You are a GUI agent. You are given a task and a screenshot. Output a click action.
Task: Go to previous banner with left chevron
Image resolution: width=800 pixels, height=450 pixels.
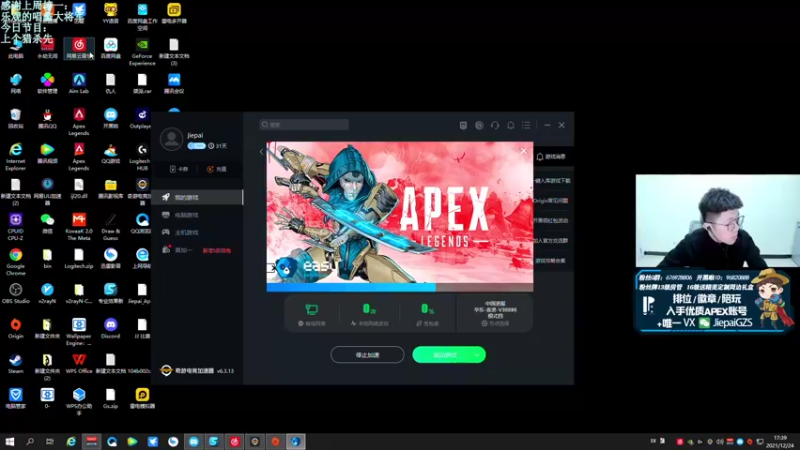point(261,152)
